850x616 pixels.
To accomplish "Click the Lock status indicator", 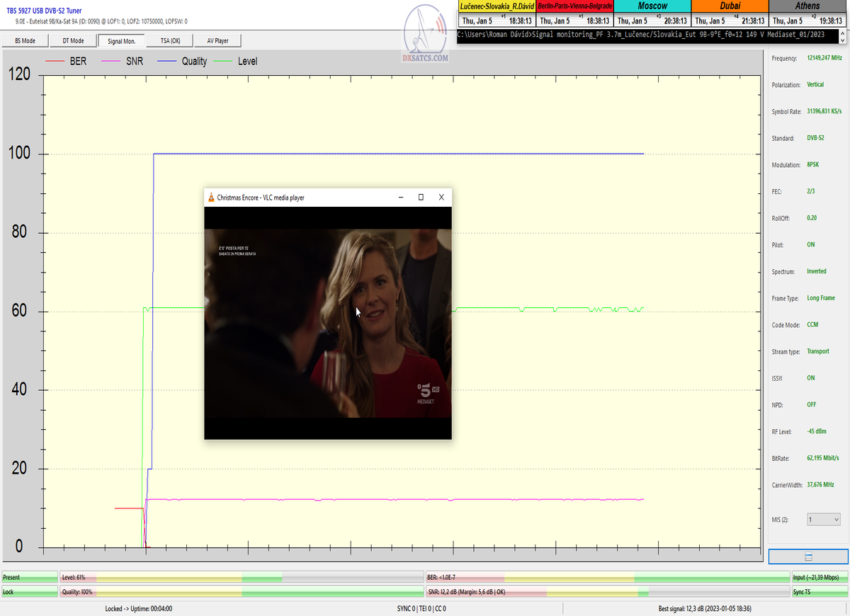I will click(29, 592).
